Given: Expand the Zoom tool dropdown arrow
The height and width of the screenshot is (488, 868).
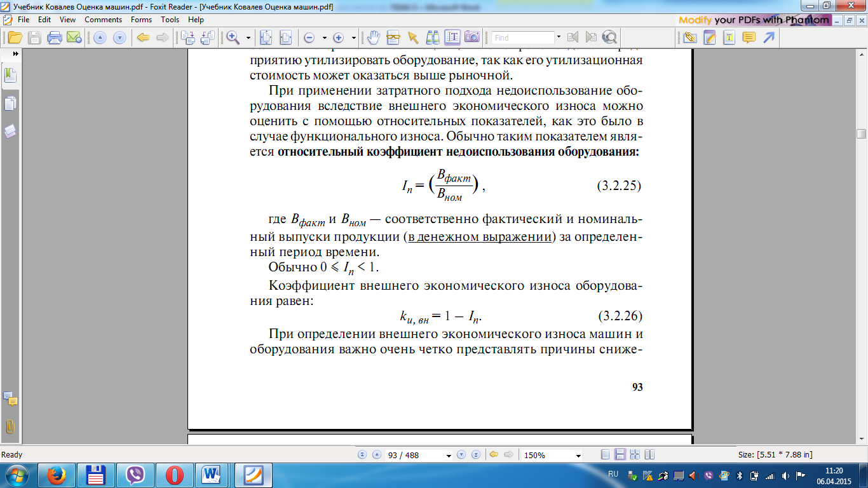Looking at the screenshot, I should coord(248,37).
